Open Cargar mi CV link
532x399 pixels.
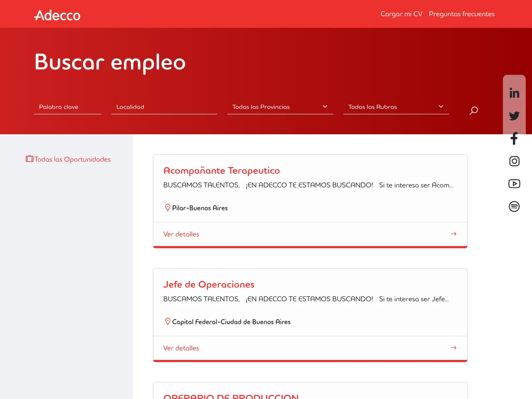pos(401,14)
